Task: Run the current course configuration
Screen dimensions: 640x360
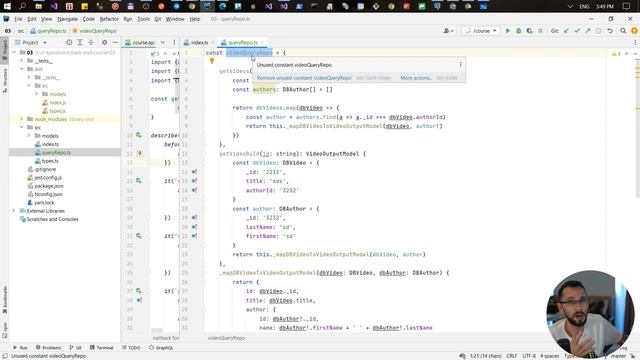Action: [x=508, y=31]
